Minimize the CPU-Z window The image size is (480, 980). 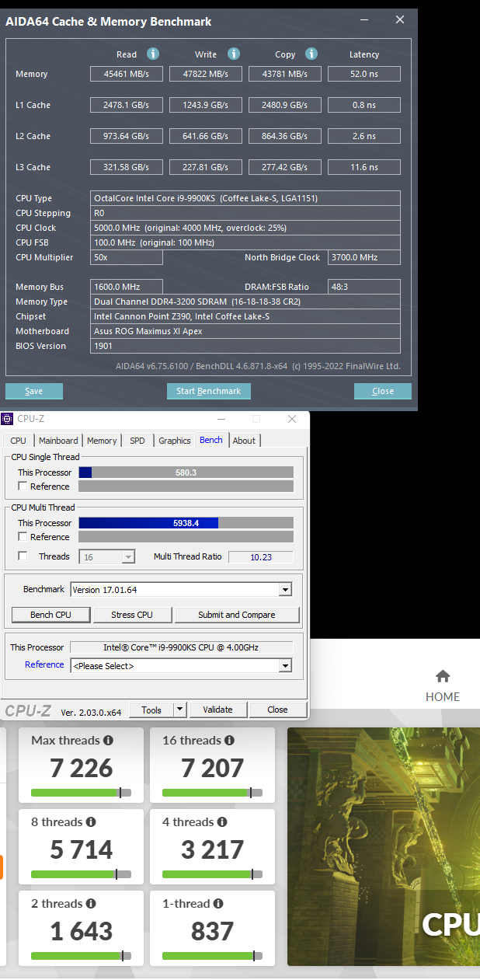tap(221, 419)
